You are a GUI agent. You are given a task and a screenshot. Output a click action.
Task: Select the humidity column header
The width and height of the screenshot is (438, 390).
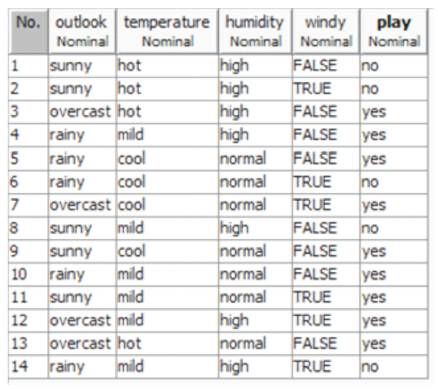tap(255, 31)
